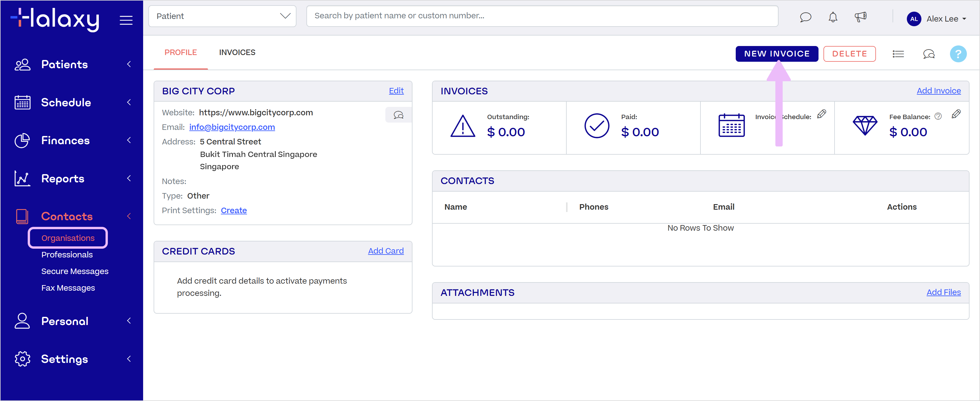This screenshot has width=980, height=401.
Task: Sort contacts by the Email column header
Action: pyautogui.click(x=723, y=207)
